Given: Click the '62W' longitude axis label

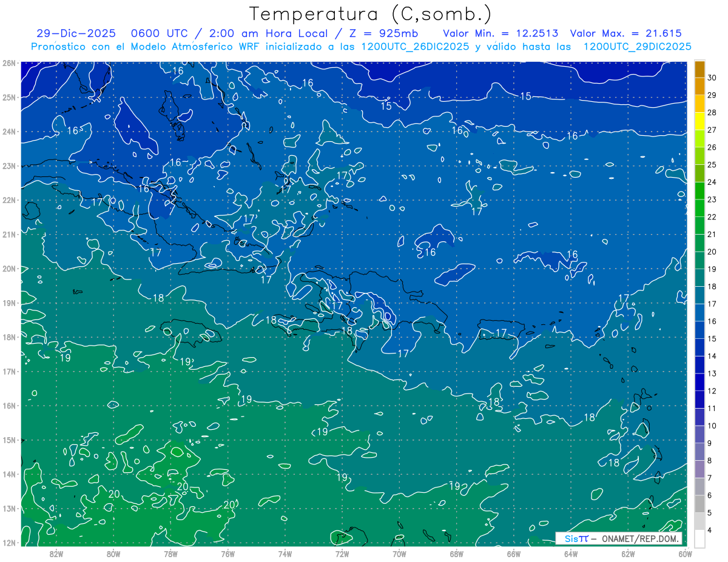Looking at the screenshot, I should 629,553.
